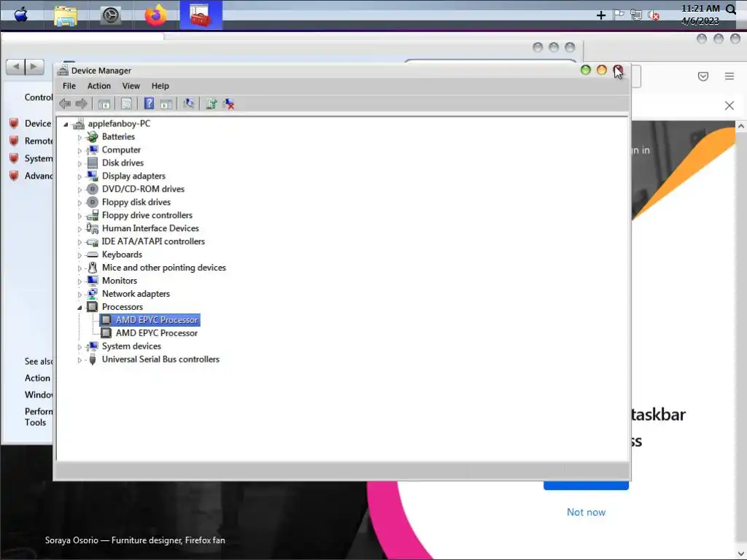Click the Floppy disk drives icon

click(93, 202)
